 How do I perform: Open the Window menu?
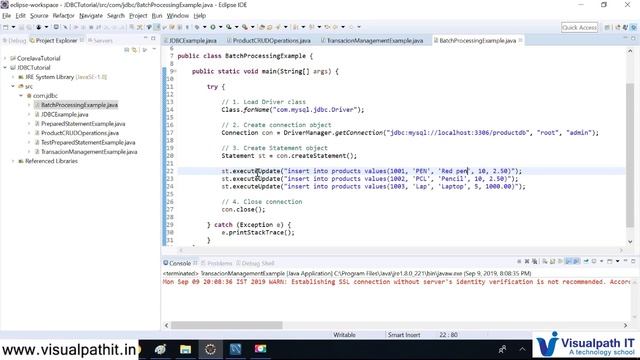(178, 16)
